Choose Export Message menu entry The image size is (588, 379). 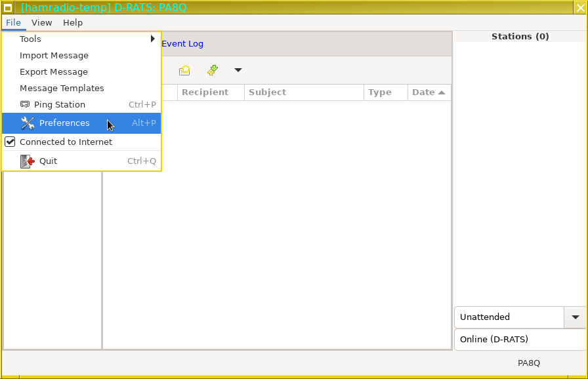tap(54, 72)
